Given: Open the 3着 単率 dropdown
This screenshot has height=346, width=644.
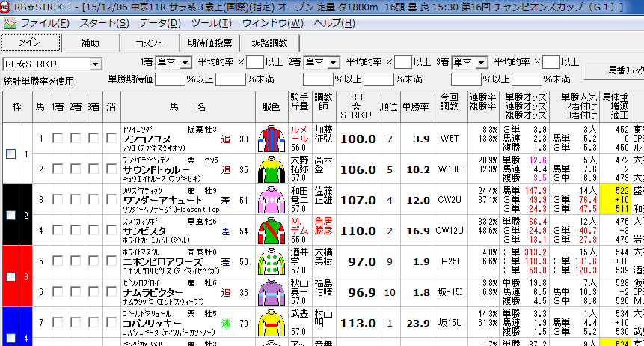Looking at the screenshot, I should point(470,63).
